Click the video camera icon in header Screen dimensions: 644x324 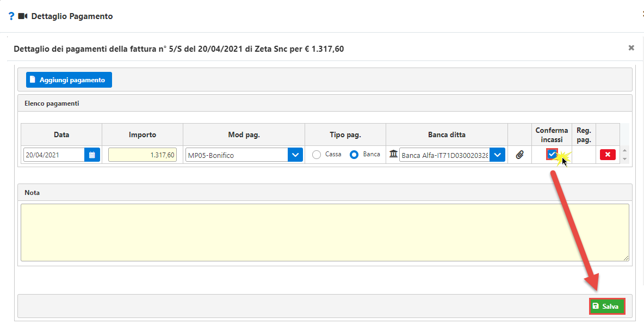[22, 16]
